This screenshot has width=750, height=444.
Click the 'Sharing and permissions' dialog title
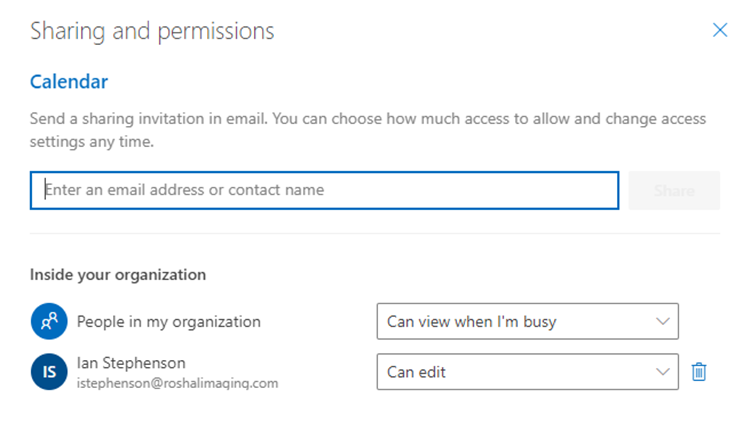[152, 31]
